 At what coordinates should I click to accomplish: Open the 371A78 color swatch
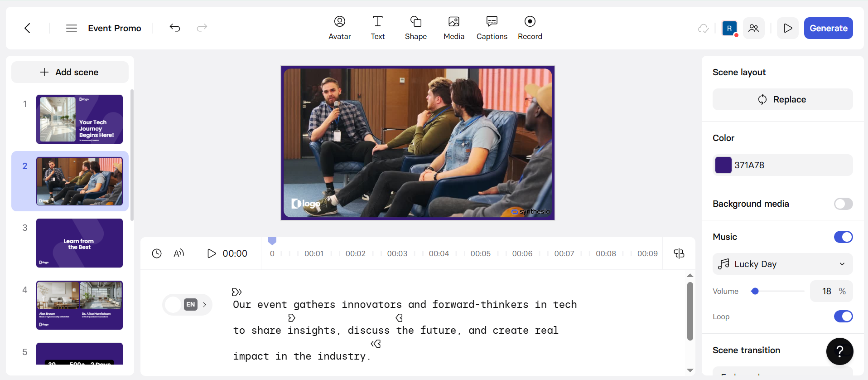(723, 165)
